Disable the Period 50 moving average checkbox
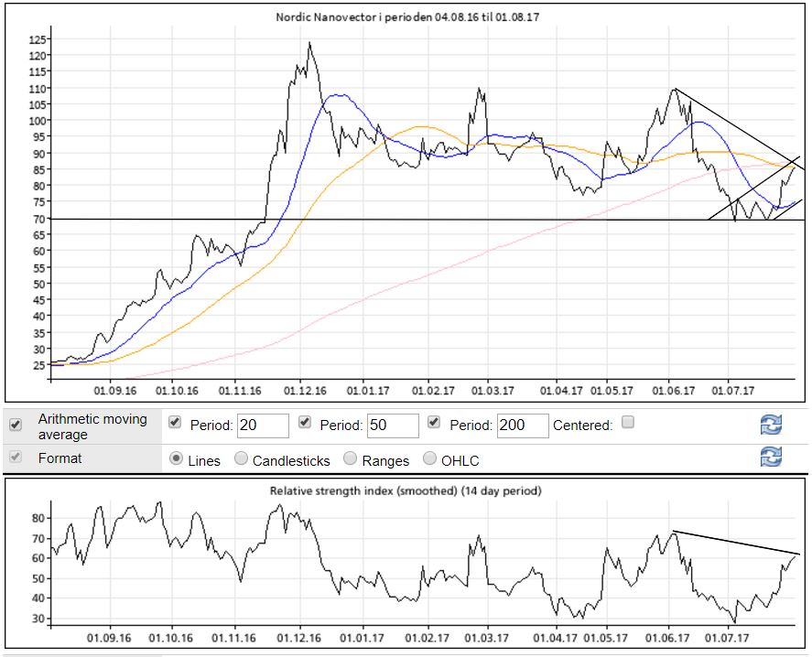812x657 pixels. [x=306, y=424]
